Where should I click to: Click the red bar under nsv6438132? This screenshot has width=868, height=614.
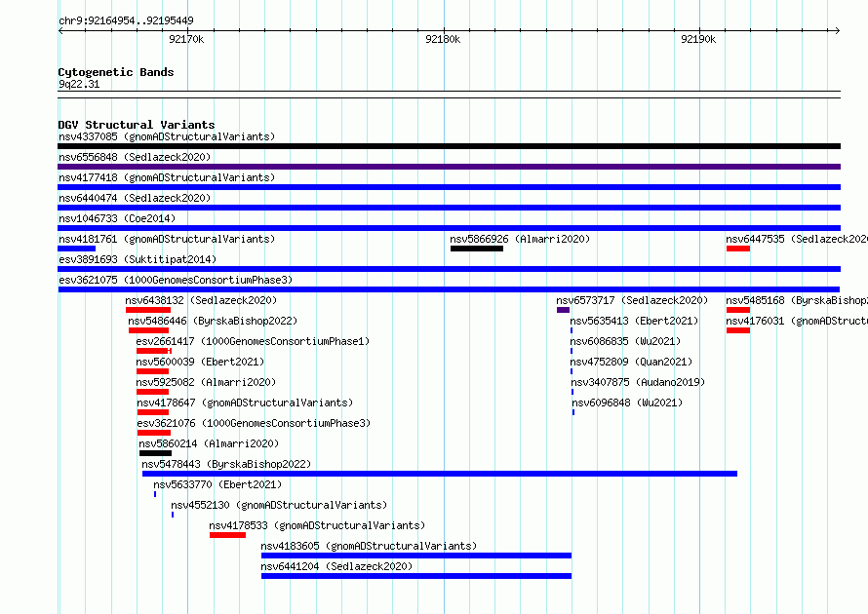click(148, 310)
